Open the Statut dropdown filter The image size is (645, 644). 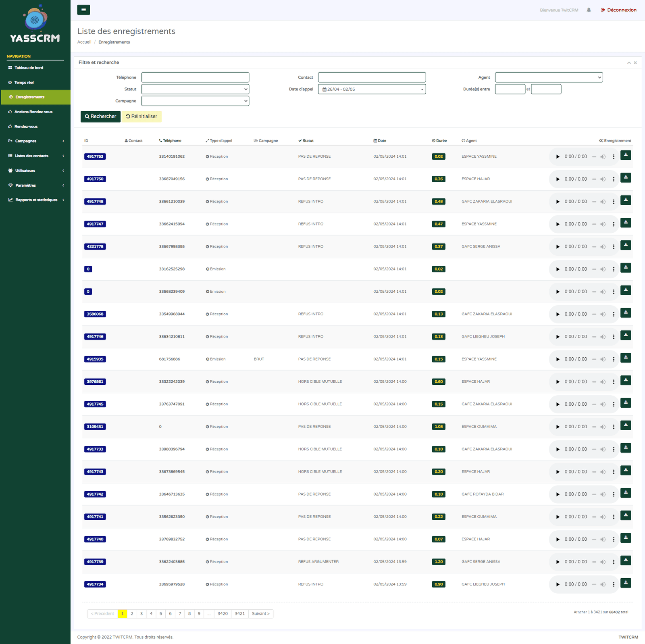(195, 89)
